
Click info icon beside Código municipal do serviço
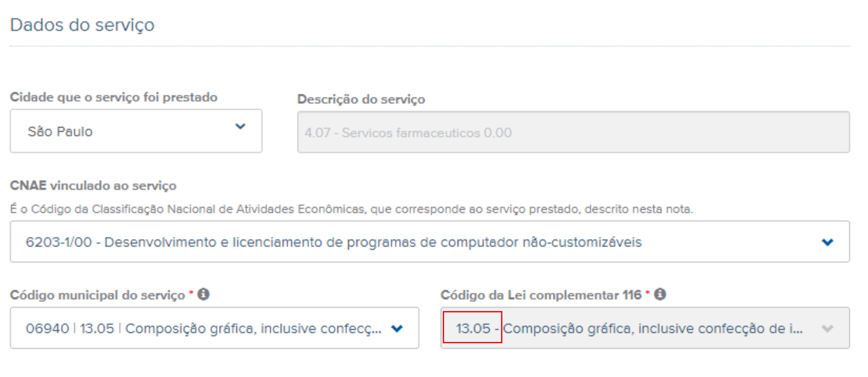pos(203,295)
